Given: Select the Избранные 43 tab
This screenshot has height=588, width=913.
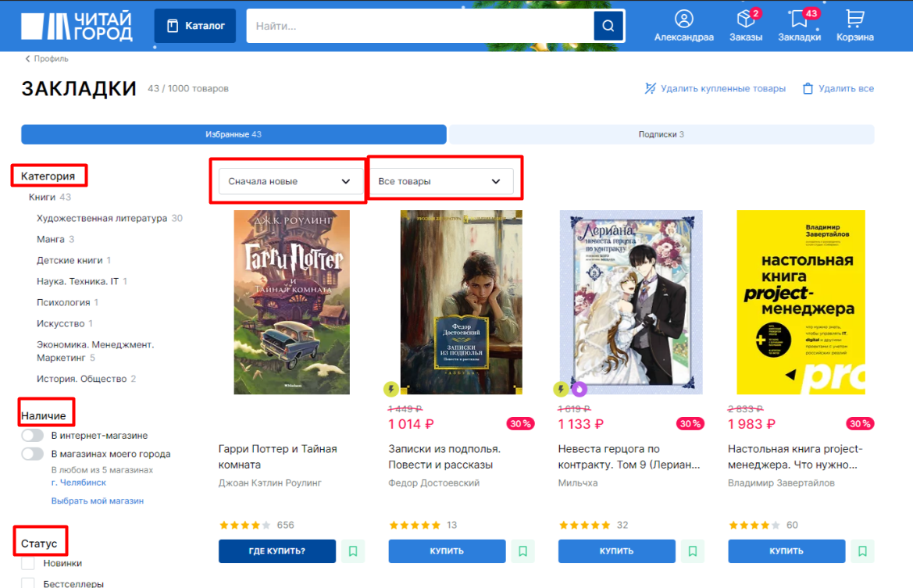Looking at the screenshot, I should [x=234, y=134].
